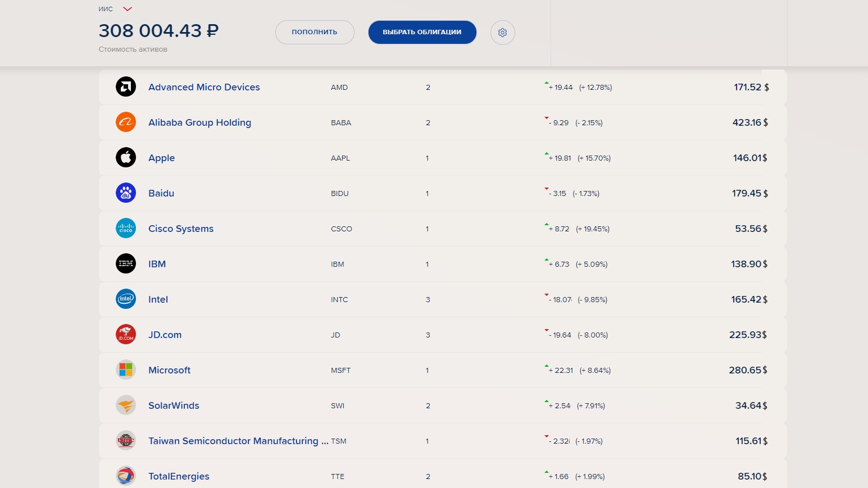The height and width of the screenshot is (488, 868).
Task: Click the SWI ticker text
Action: click(x=338, y=406)
